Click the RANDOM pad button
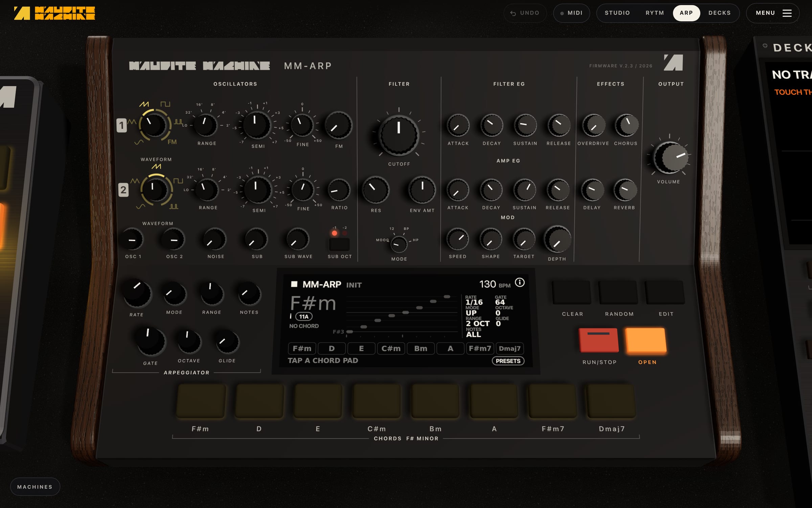812x508 pixels. 618,292
